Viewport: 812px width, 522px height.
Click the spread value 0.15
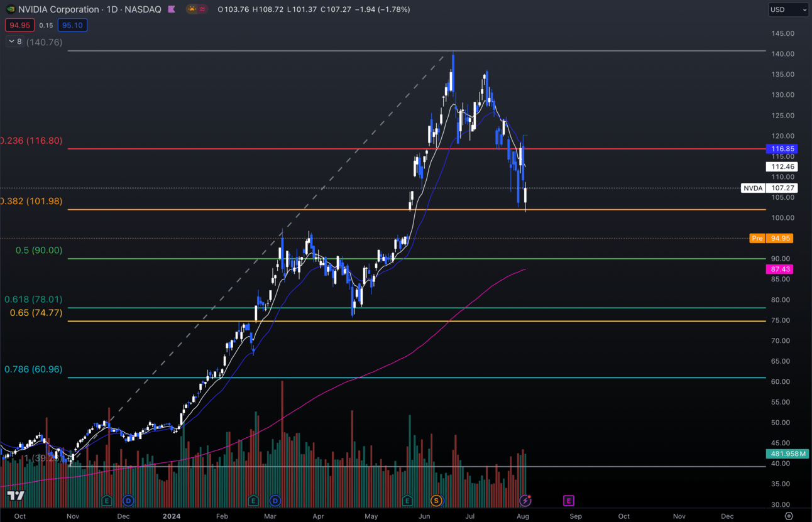pos(45,25)
